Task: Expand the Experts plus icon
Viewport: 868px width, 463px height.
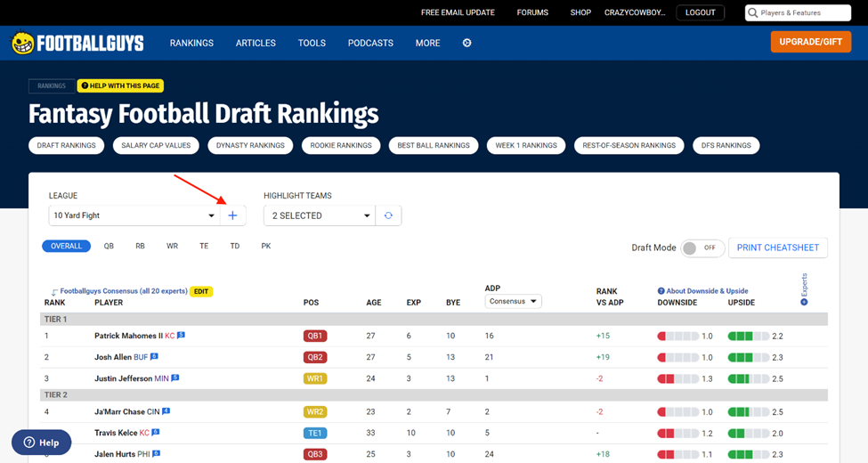Action: click(x=804, y=302)
